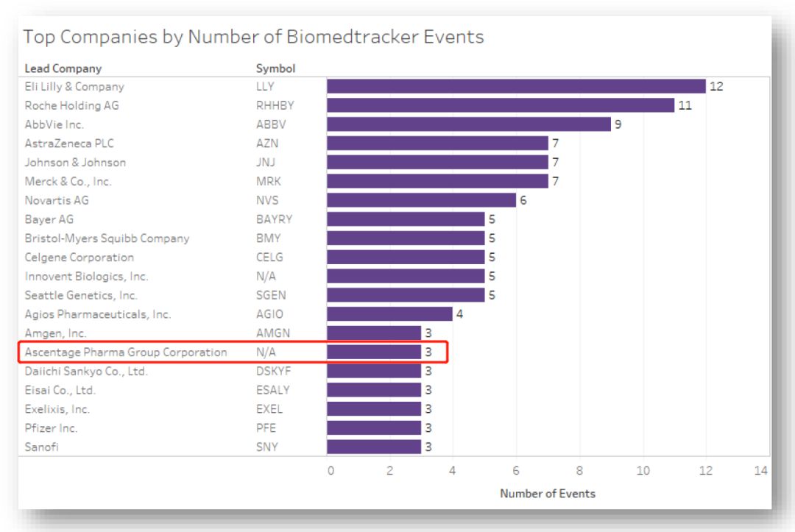Click the chart title text
Viewport: 795px width, 532px height.
pos(253,37)
